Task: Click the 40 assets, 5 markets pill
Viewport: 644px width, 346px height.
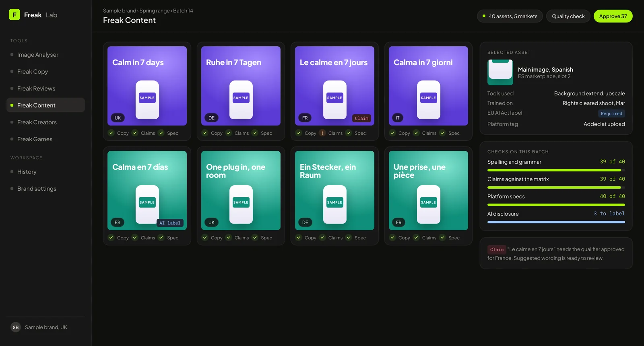Action: (x=510, y=16)
